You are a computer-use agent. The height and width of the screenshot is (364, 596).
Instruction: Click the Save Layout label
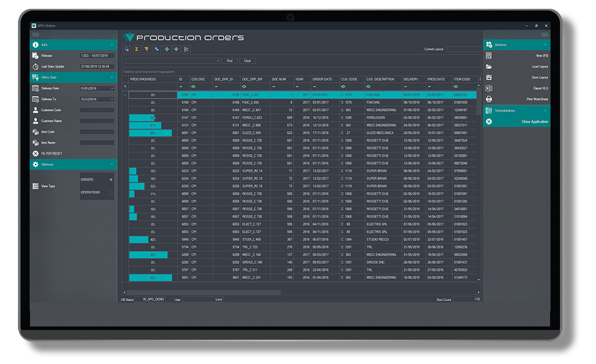pos(540,78)
